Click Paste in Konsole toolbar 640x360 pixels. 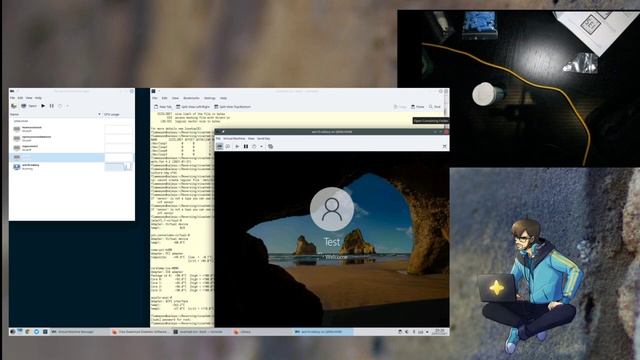418,107
